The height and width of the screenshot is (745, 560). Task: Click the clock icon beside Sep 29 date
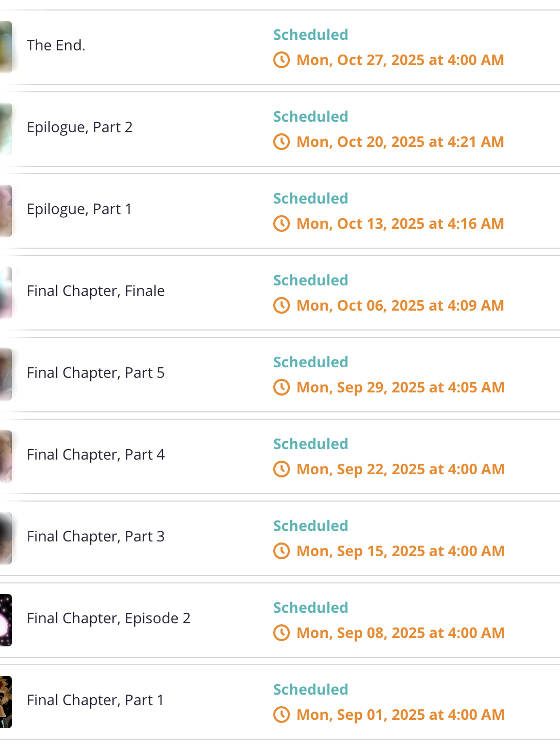[x=282, y=387]
